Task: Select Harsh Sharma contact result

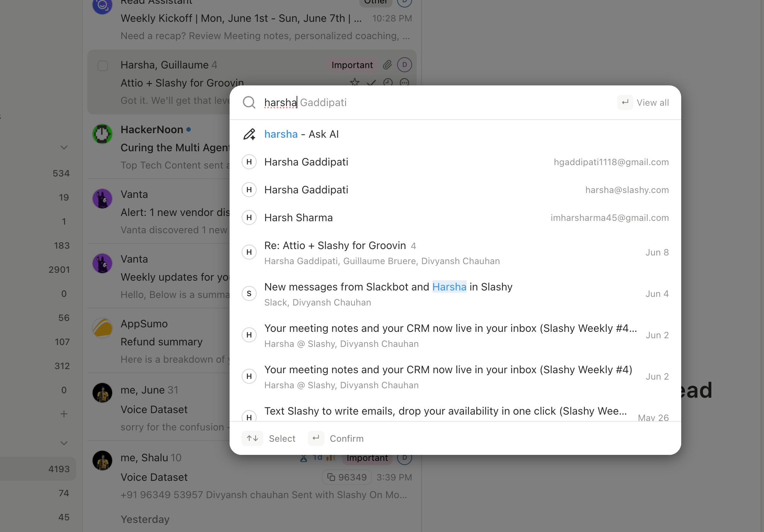Action: tap(455, 218)
